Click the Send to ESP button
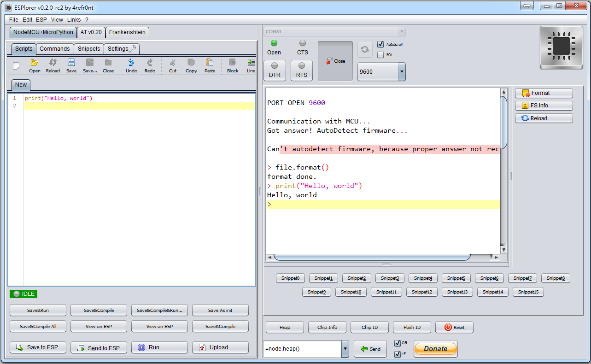Screen dimensions: 591x364 pos(99,347)
